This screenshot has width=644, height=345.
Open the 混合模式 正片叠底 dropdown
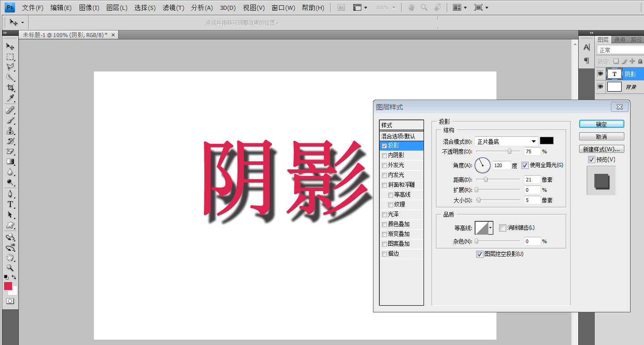click(x=506, y=141)
